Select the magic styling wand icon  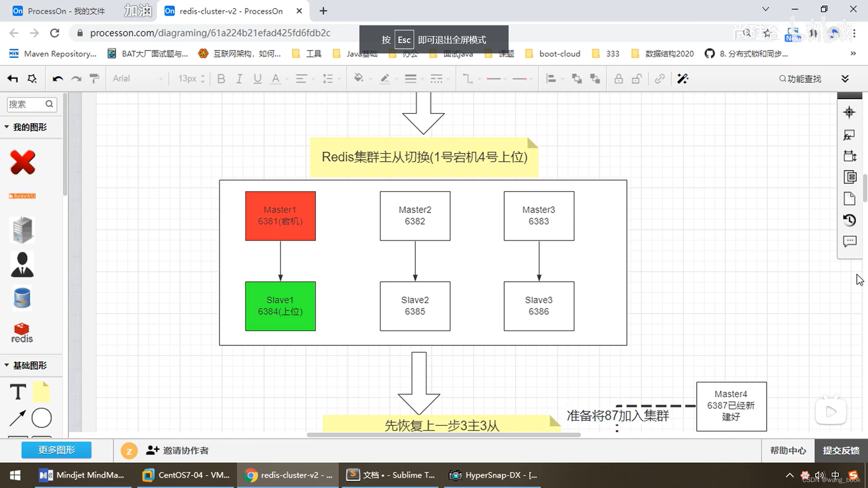[683, 78]
